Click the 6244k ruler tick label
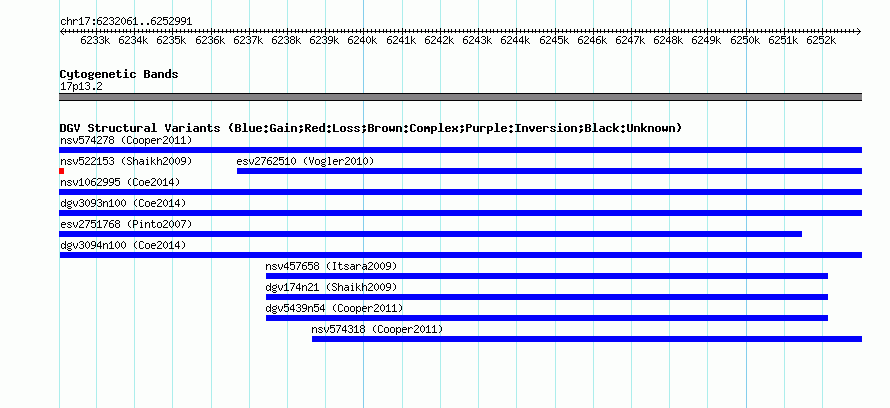This screenshot has width=890, height=408. [x=515, y=40]
